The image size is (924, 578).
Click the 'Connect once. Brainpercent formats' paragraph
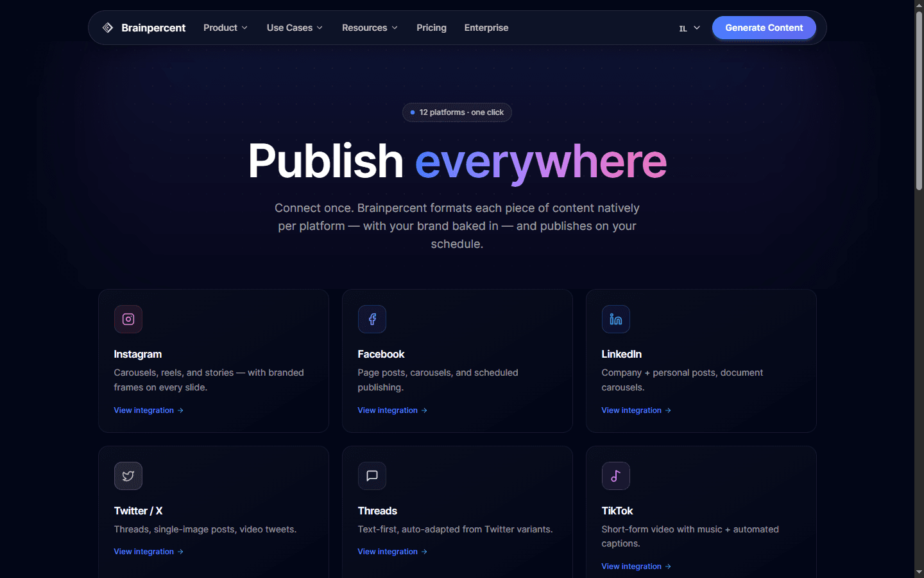tap(458, 226)
